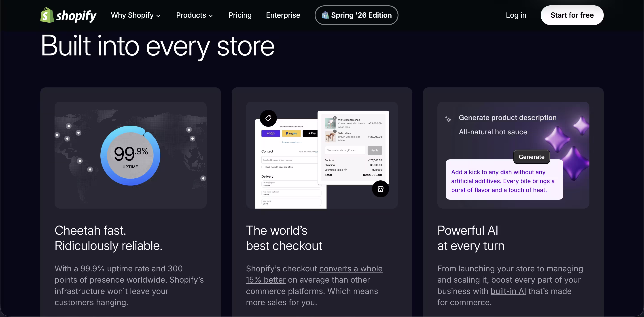Click the Powerful AI at every turn heading
644x317 pixels.
(x=471, y=238)
